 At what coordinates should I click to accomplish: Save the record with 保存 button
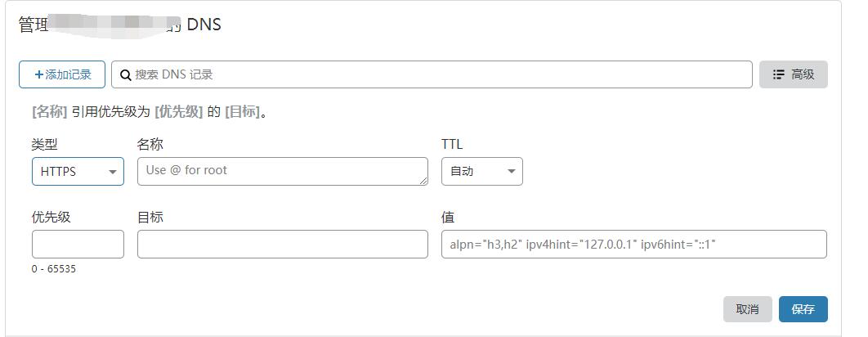click(x=803, y=309)
